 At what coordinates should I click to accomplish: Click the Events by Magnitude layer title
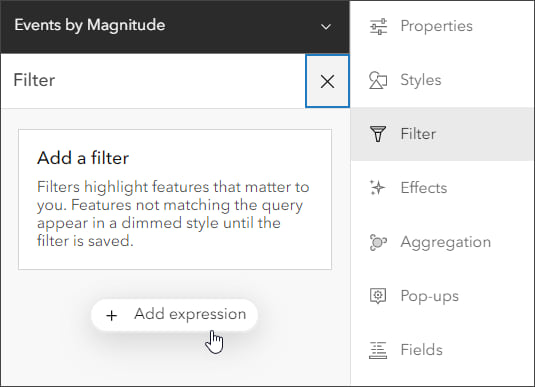pos(90,25)
